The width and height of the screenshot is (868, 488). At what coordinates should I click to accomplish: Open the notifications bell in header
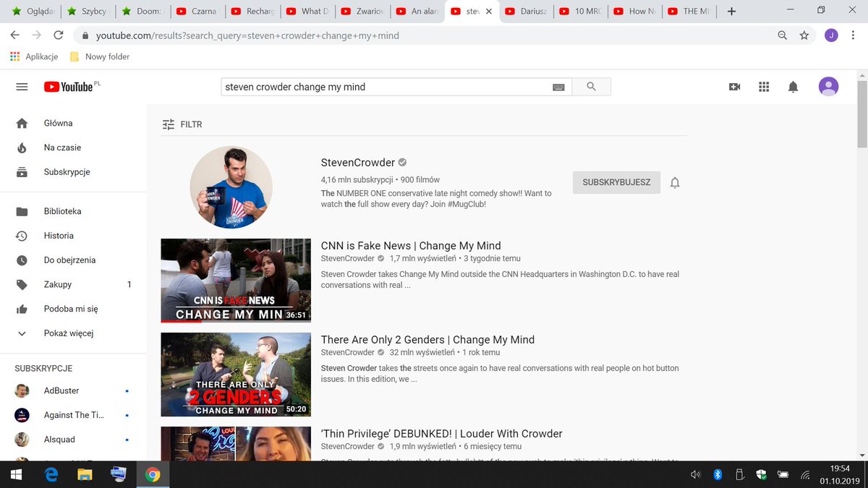(x=793, y=87)
